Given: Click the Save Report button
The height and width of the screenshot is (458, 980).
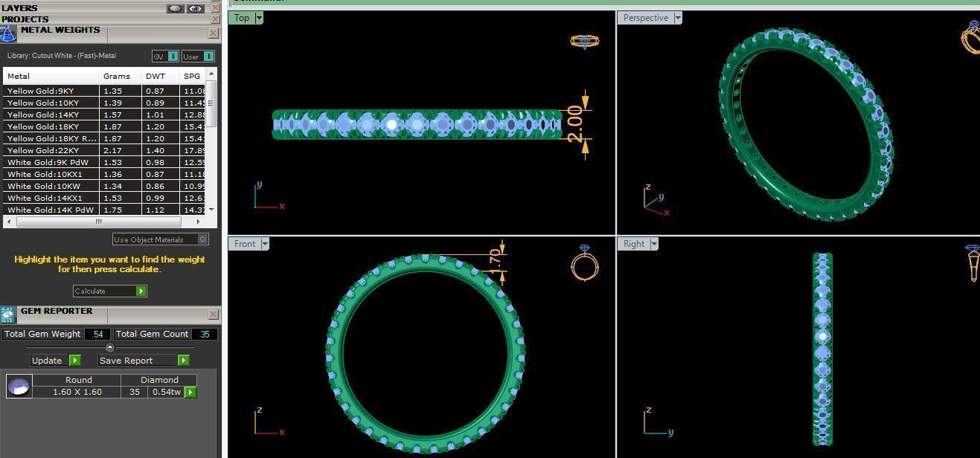Looking at the screenshot, I should click(x=138, y=360).
